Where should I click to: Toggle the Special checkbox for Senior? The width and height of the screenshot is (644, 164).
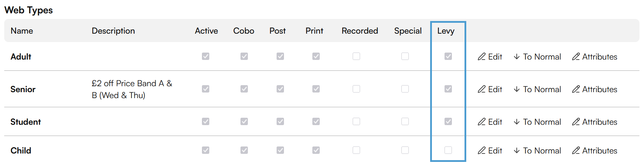405,89
